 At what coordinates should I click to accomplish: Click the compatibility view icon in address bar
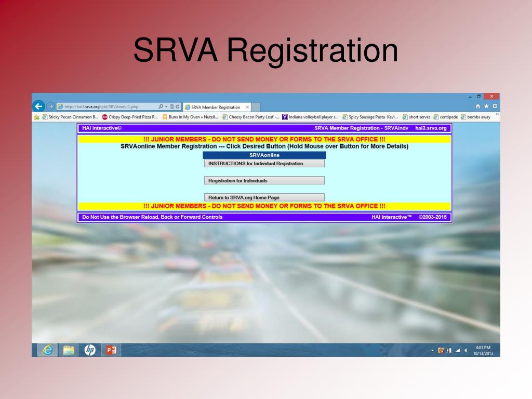[x=172, y=107]
